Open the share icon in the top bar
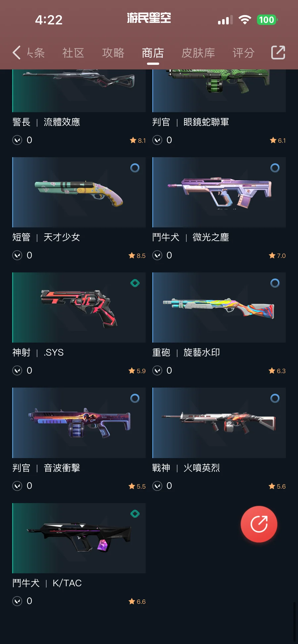 point(278,53)
